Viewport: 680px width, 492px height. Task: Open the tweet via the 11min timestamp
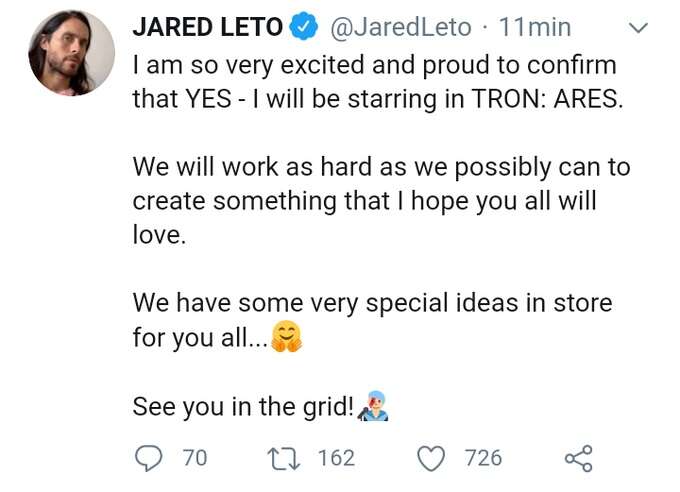[x=535, y=28]
